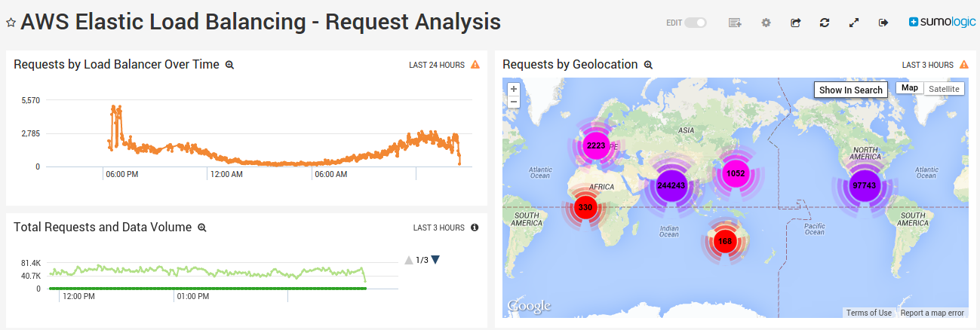
Task: Click the 168 cluster over Australia
Action: coord(725,241)
